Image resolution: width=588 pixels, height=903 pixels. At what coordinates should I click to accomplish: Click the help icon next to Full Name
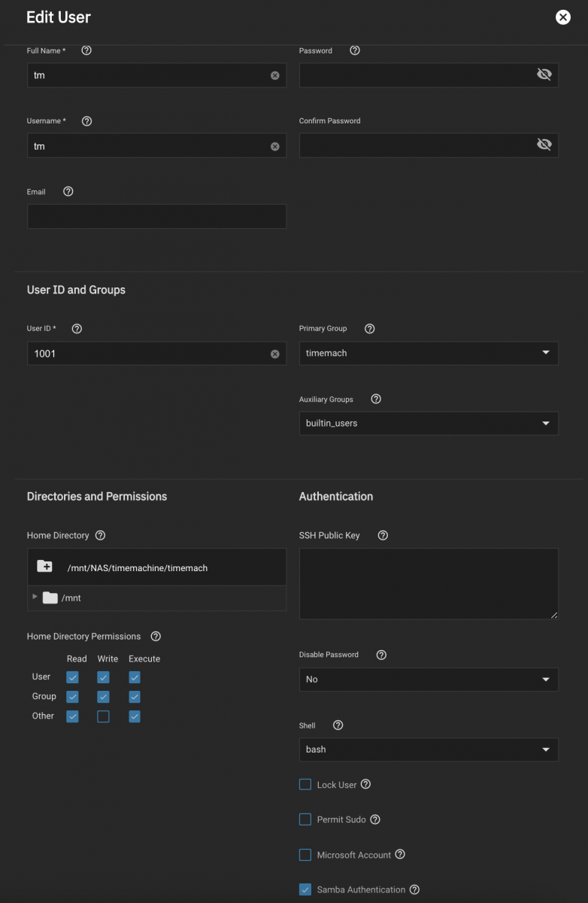pyautogui.click(x=86, y=50)
